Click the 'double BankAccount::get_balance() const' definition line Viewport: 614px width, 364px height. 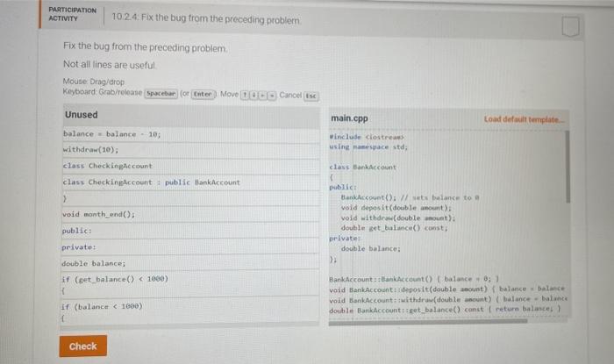(x=446, y=310)
